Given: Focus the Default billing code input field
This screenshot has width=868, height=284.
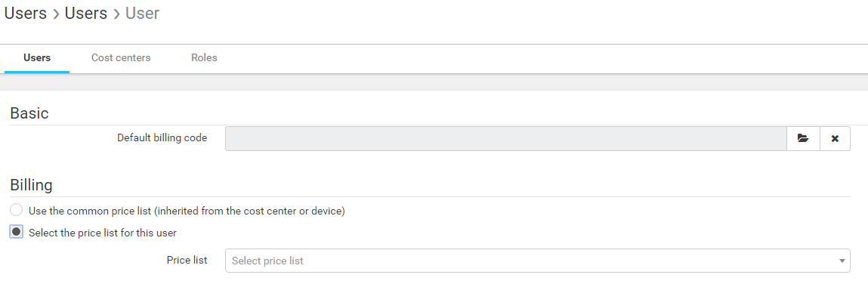Looking at the screenshot, I should click(x=506, y=138).
